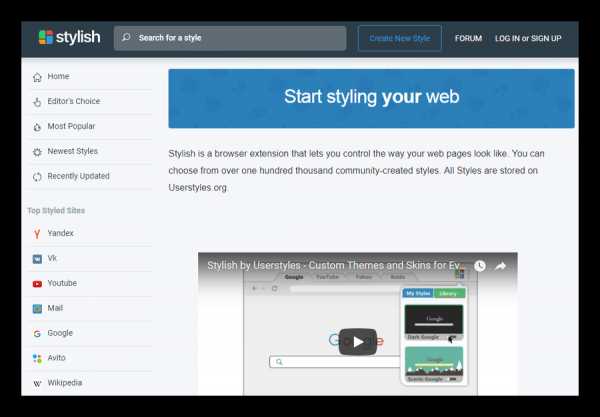This screenshot has width=600, height=417.
Task: Click the Recently Updated refresh icon
Action: point(37,177)
